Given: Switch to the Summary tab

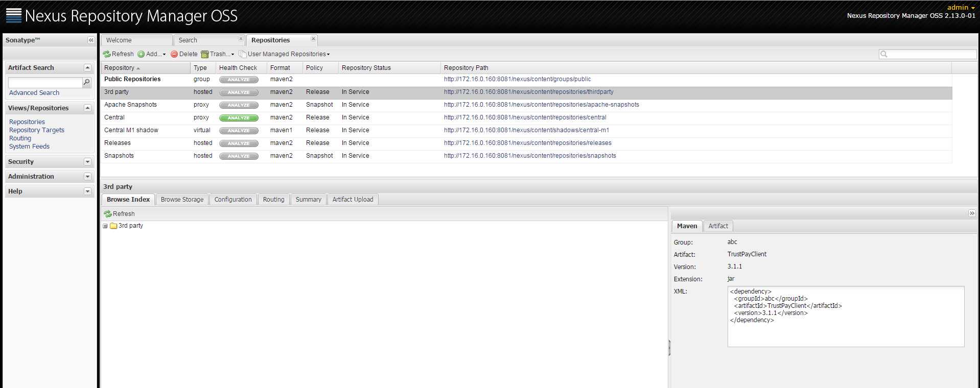Looking at the screenshot, I should tap(308, 200).
